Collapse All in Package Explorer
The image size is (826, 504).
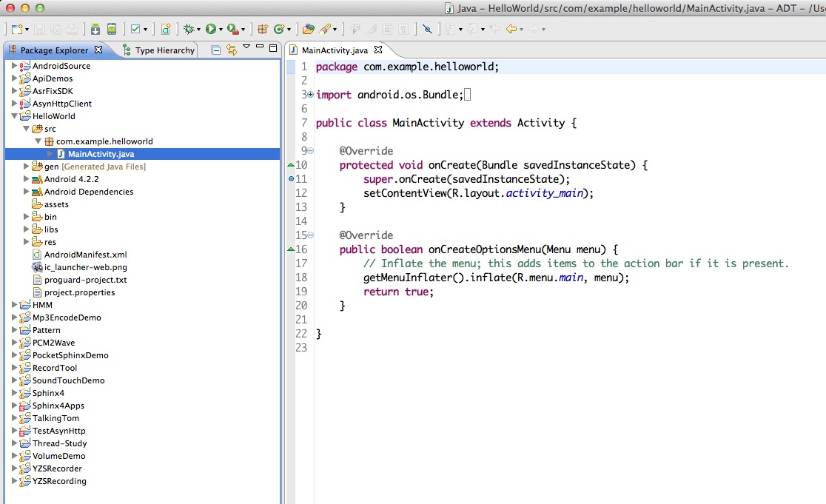pyautogui.click(x=215, y=50)
